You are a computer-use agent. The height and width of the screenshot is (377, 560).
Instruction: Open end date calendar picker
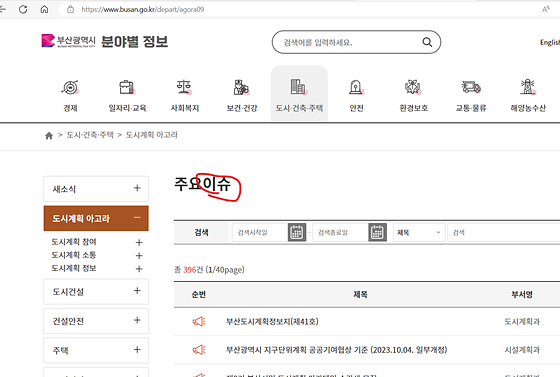[x=378, y=232]
